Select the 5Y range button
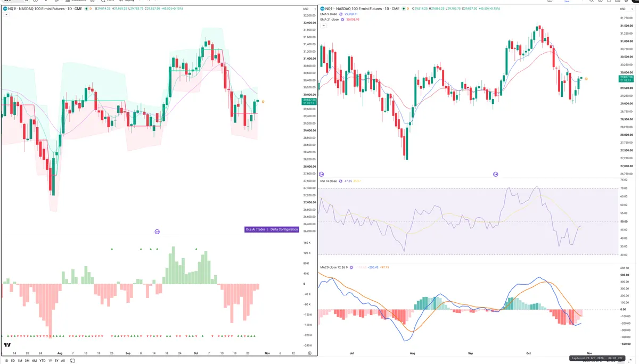The image size is (639, 364). point(56,361)
